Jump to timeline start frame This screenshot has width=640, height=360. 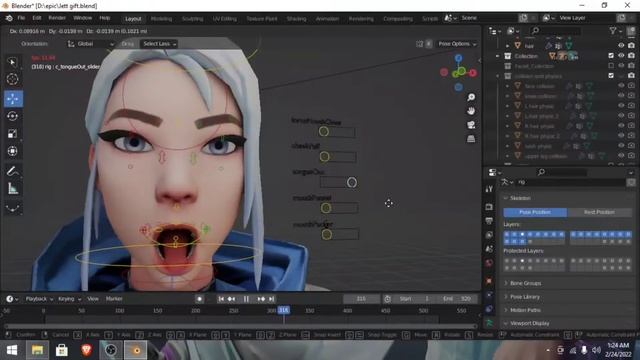tap(221, 299)
